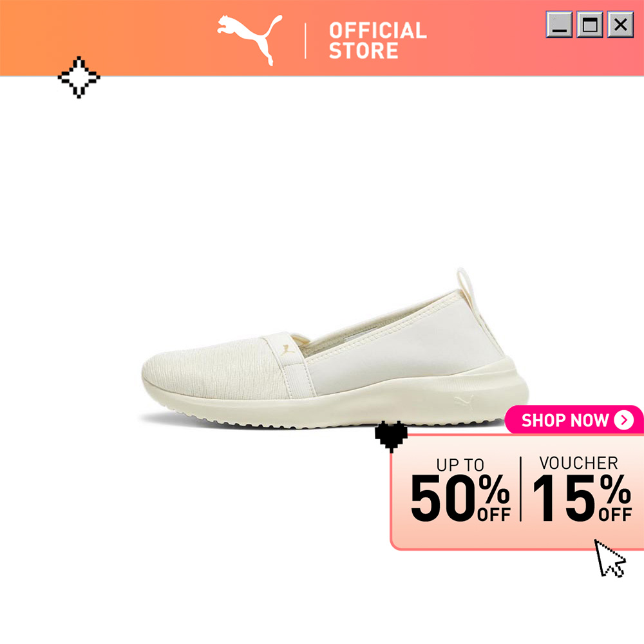Image resolution: width=644 pixels, height=644 pixels.
Task: Click the pink SHOP NOW button
Action: pyautogui.click(x=574, y=420)
